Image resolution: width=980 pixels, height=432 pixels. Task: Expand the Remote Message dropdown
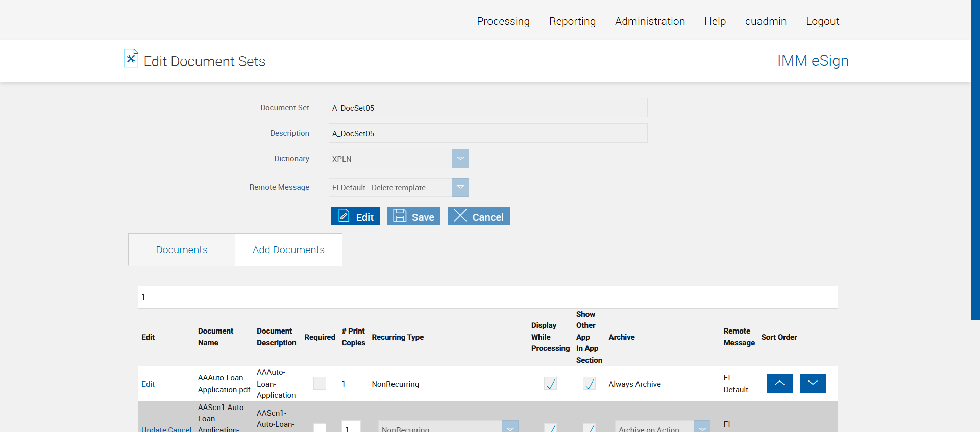pos(460,187)
